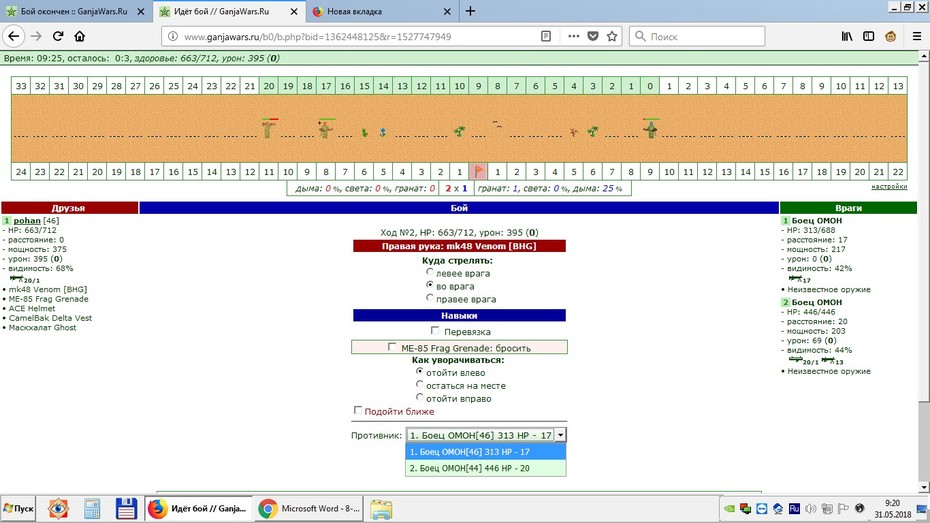Launch calculator from taskbar quick launch

pos(92,509)
